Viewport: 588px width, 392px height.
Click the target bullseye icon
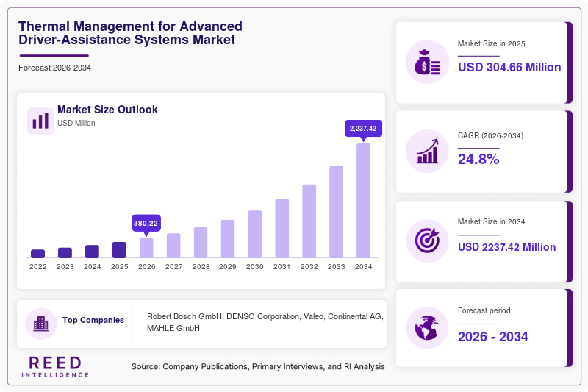click(427, 240)
